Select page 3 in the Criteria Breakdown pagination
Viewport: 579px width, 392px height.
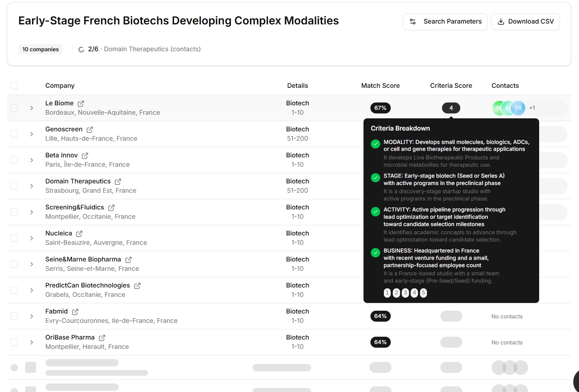click(x=405, y=293)
